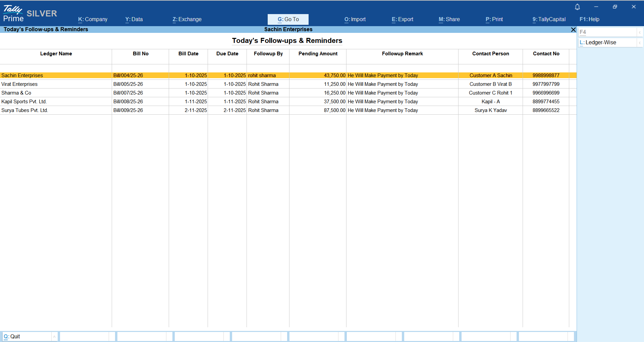Open the K: Company menu
The height and width of the screenshot is (342, 644).
tap(93, 19)
